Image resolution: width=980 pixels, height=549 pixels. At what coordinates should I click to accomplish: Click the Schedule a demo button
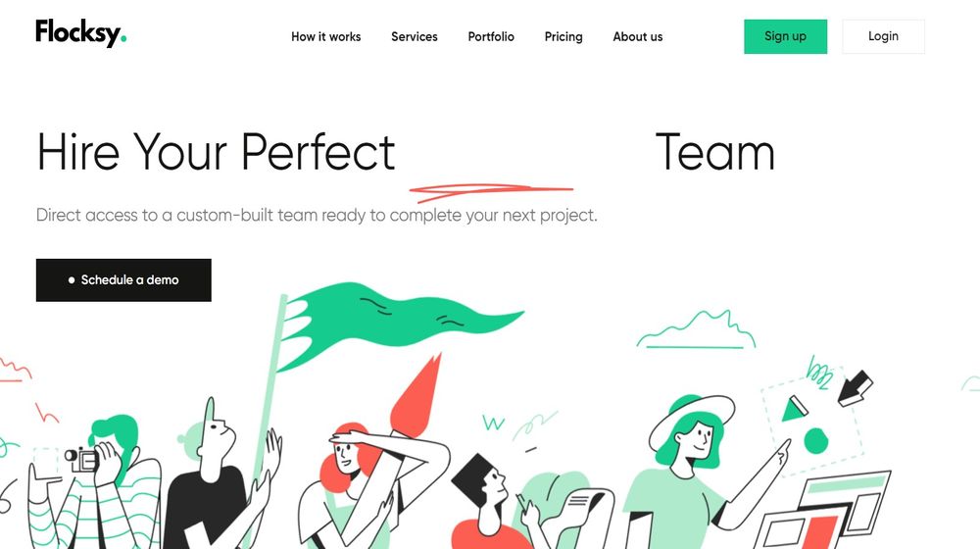(x=123, y=280)
